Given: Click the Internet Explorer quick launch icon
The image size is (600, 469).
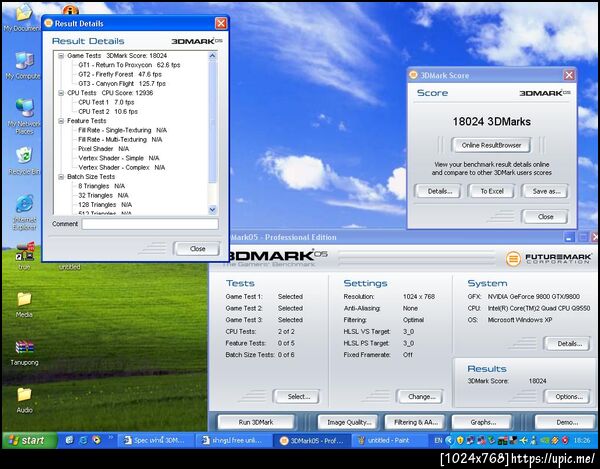Looking at the screenshot, I should 83,440.
